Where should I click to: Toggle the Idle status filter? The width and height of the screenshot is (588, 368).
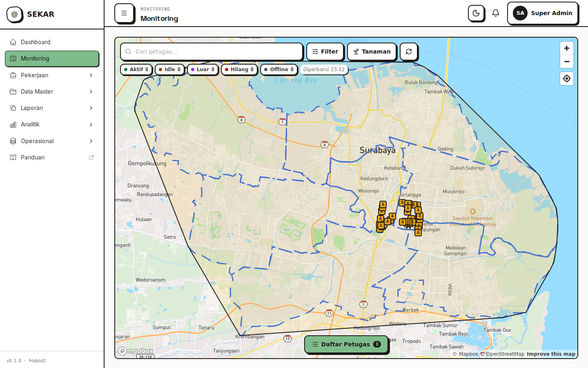click(169, 70)
